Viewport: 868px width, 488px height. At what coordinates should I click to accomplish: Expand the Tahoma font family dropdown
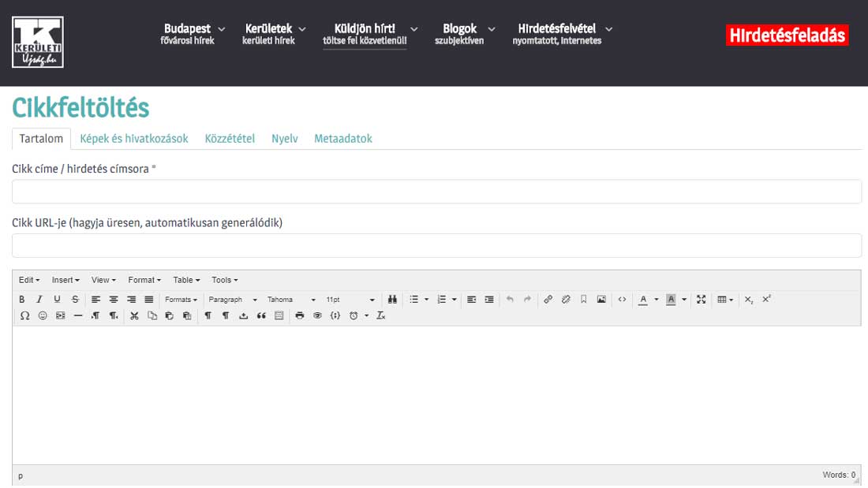[291, 300]
